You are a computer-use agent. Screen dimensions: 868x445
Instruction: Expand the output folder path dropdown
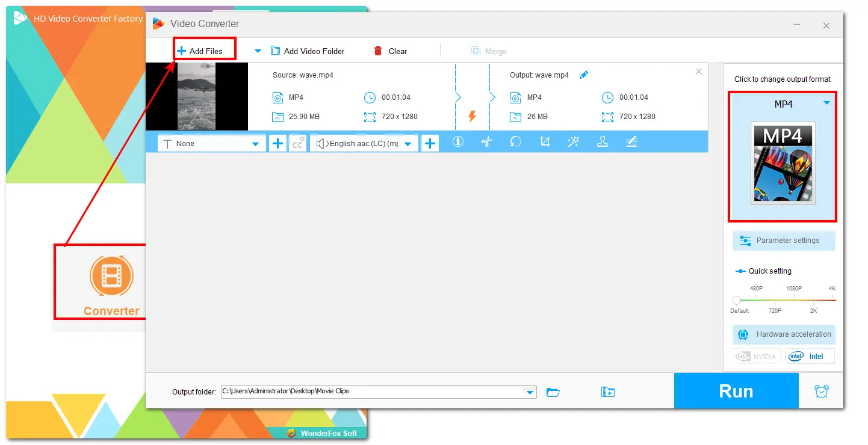click(530, 392)
